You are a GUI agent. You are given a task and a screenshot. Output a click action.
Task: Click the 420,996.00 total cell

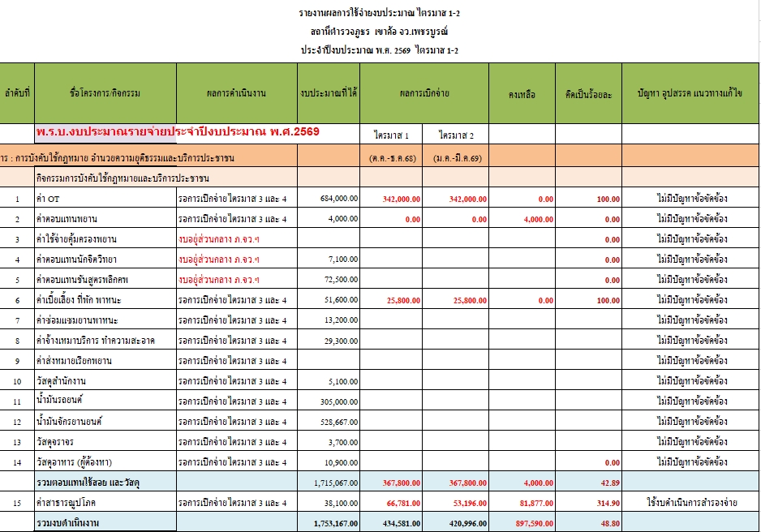point(456,523)
